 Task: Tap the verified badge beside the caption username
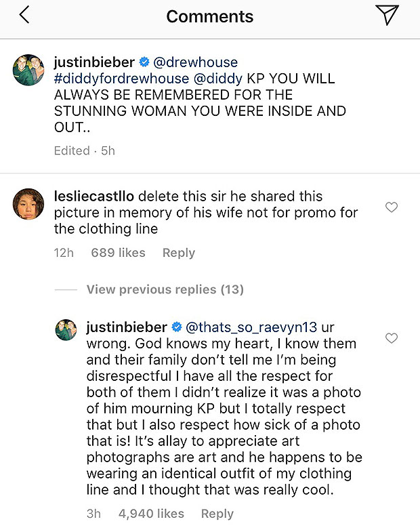pos(144,62)
